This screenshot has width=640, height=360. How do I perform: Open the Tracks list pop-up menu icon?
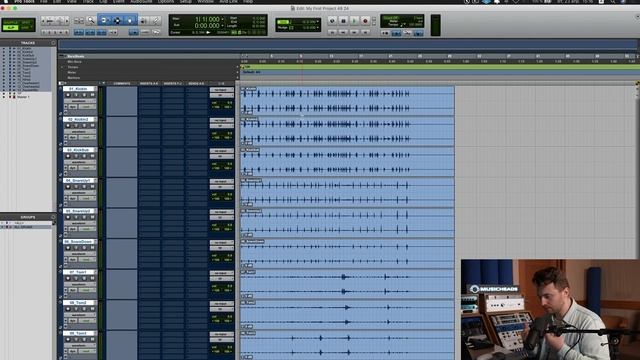(x=53, y=43)
